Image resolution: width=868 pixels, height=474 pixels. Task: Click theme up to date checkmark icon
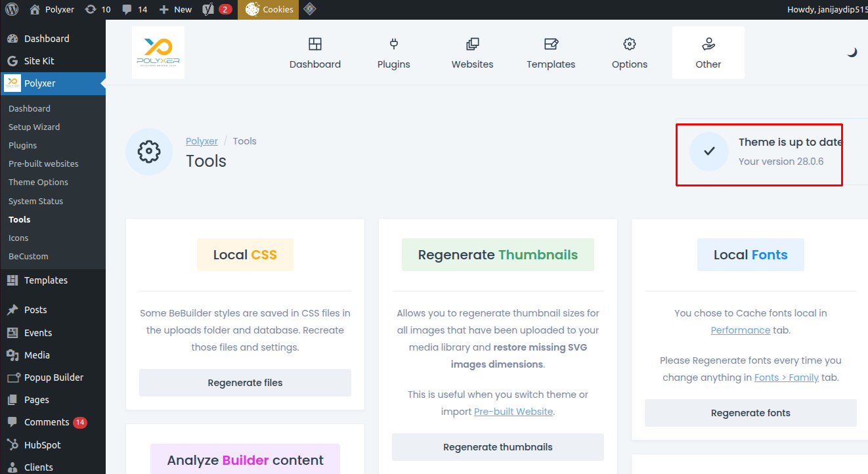tap(709, 152)
